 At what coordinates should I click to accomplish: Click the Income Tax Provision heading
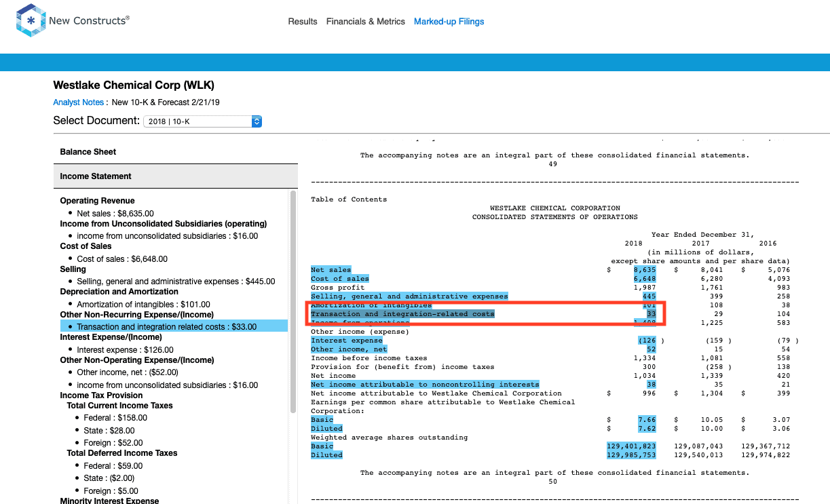click(101, 395)
